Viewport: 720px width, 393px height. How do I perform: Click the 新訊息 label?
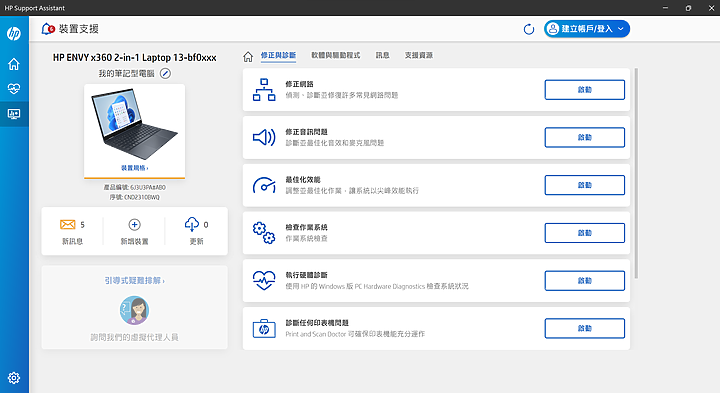[x=73, y=241]
